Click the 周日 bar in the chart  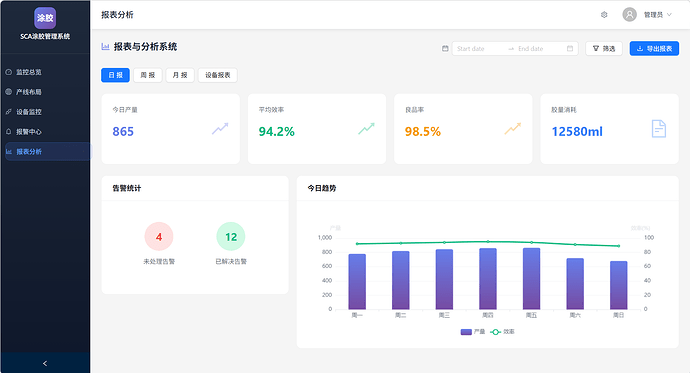coord(619,285)
